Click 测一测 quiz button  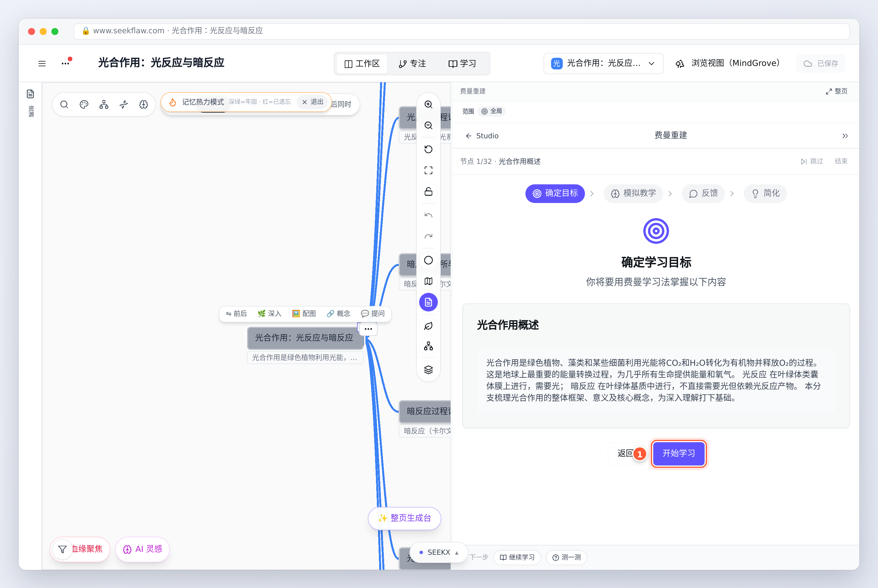[x=567, y=557]
